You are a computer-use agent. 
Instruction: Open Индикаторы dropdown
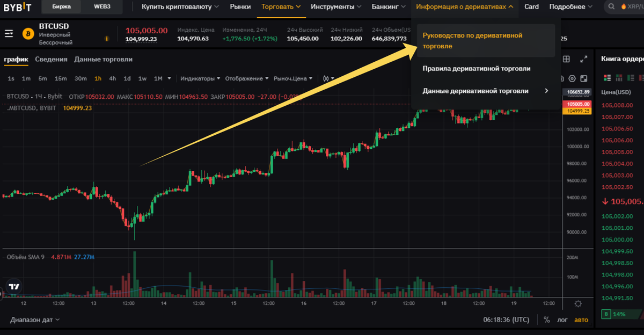[200, 78]
